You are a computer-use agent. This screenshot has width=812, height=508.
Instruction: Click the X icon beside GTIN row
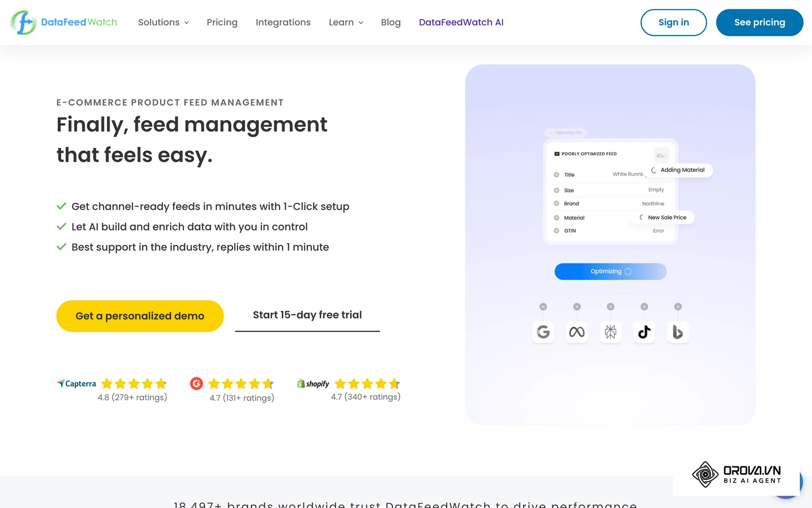click(557, 231)
